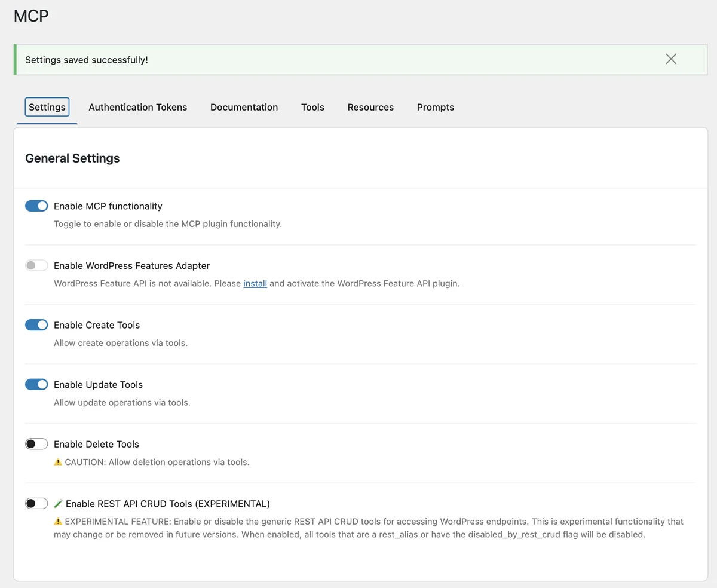
Task: Click the MCP page title
Action: [30, 16]
